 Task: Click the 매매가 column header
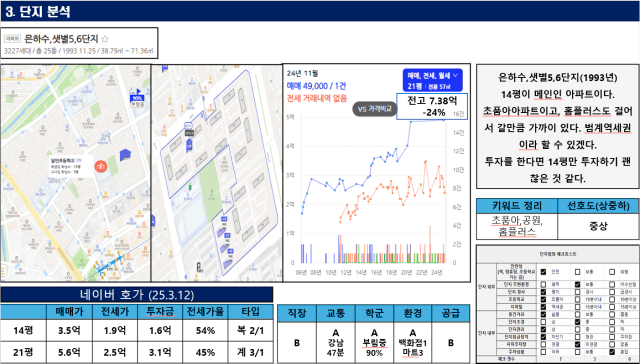69,312
